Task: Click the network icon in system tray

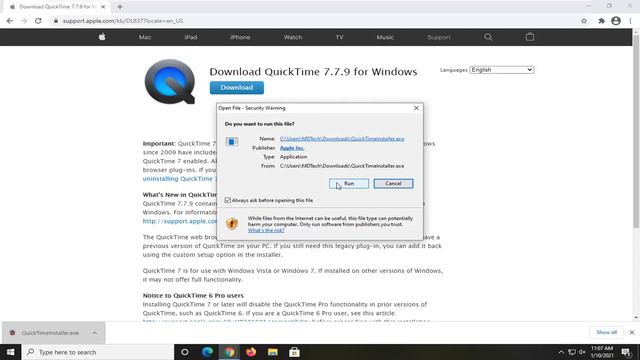Action: [x=572, y=352]
